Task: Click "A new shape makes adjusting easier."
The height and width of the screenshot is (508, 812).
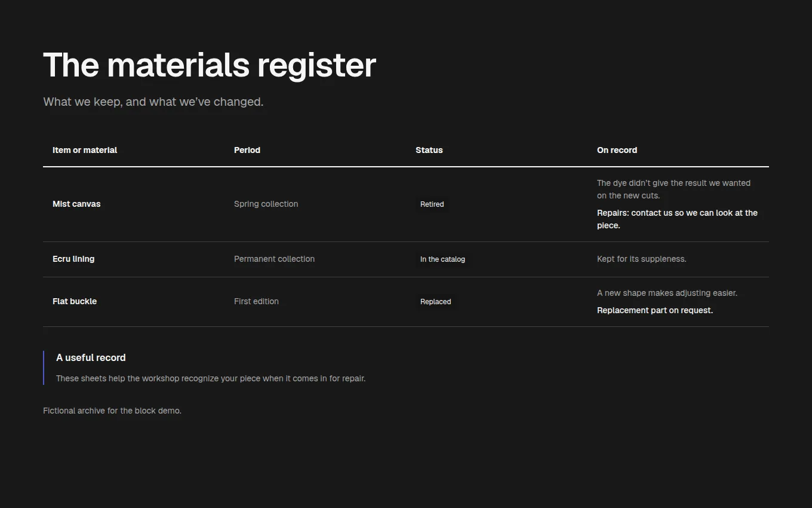Action: (x=668, y=293)
